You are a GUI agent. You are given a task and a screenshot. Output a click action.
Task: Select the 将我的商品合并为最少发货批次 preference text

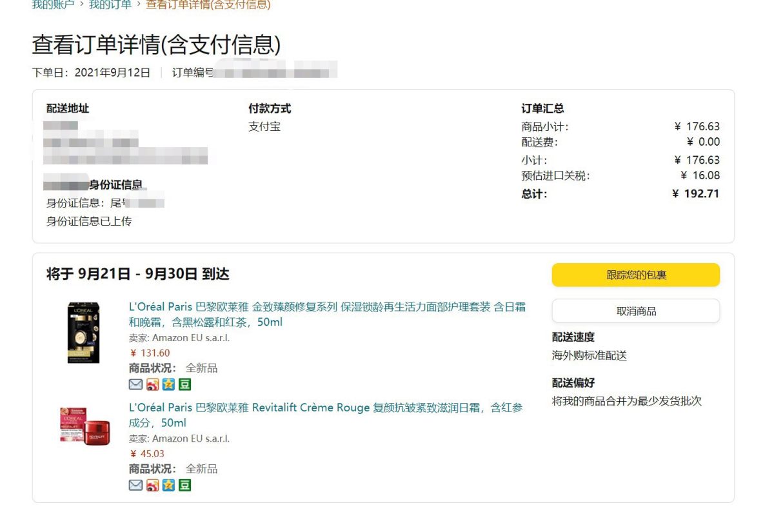(627, 400)
